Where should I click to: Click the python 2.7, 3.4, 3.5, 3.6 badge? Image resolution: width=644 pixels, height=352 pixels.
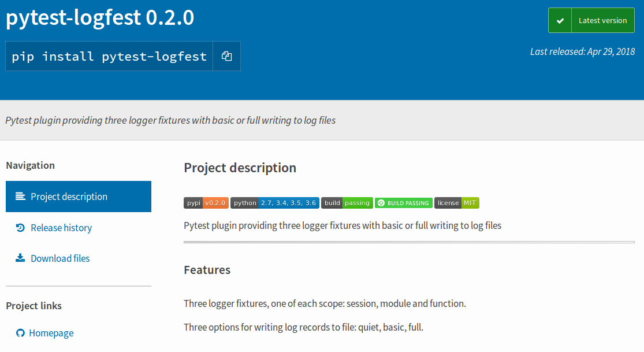274,203
